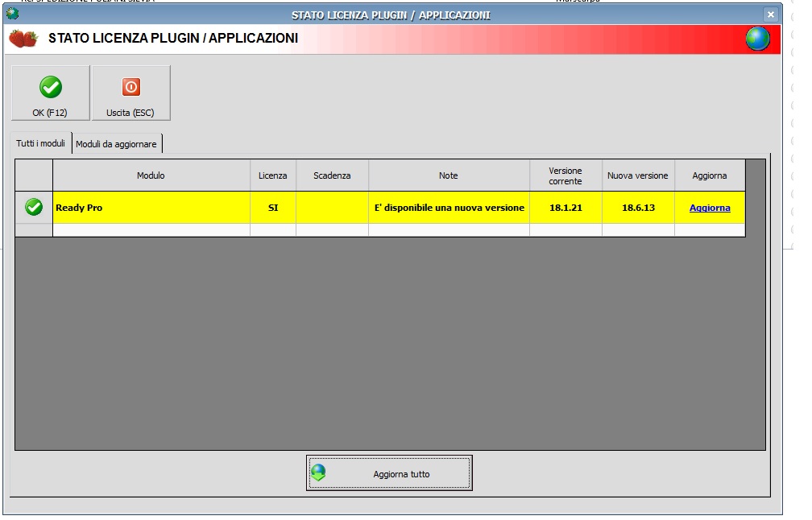This screenshot has height=520, width=812.
Task: Click new version value 18.6.13
Action: coord(638,208)
